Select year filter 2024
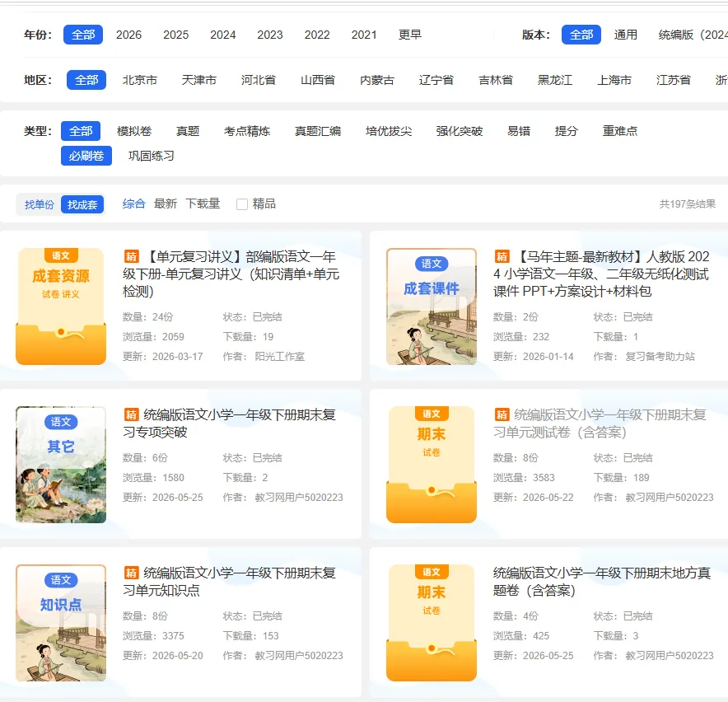728x702 pixels. [223, 35]
